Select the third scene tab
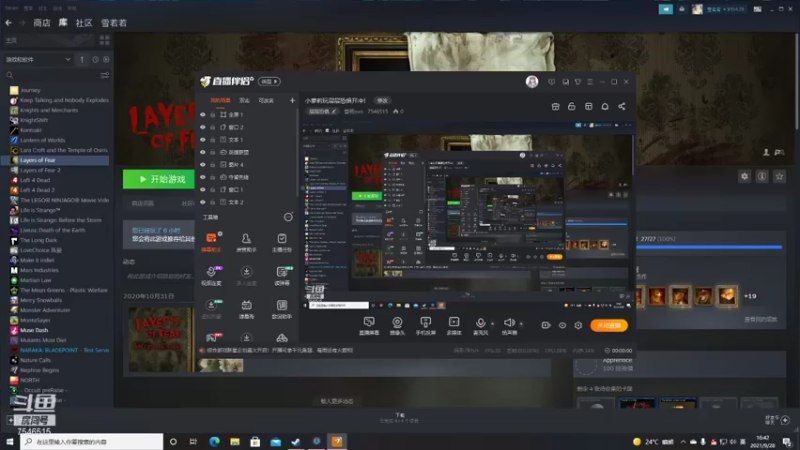This screenshot has width=800, height=450. pos(266,101)
